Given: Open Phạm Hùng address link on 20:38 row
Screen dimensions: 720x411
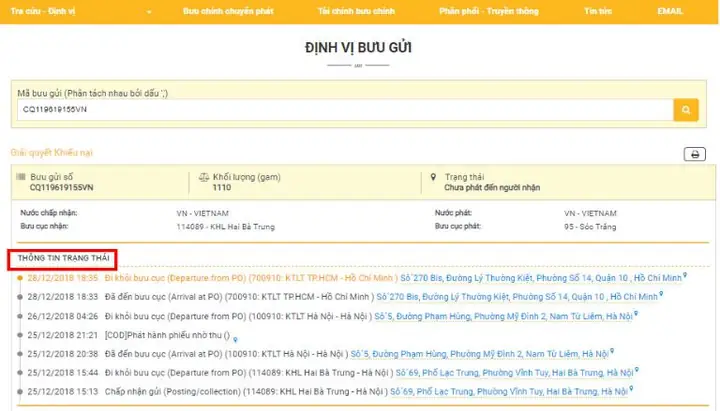Looking at the screenshot, I should 480,354.
